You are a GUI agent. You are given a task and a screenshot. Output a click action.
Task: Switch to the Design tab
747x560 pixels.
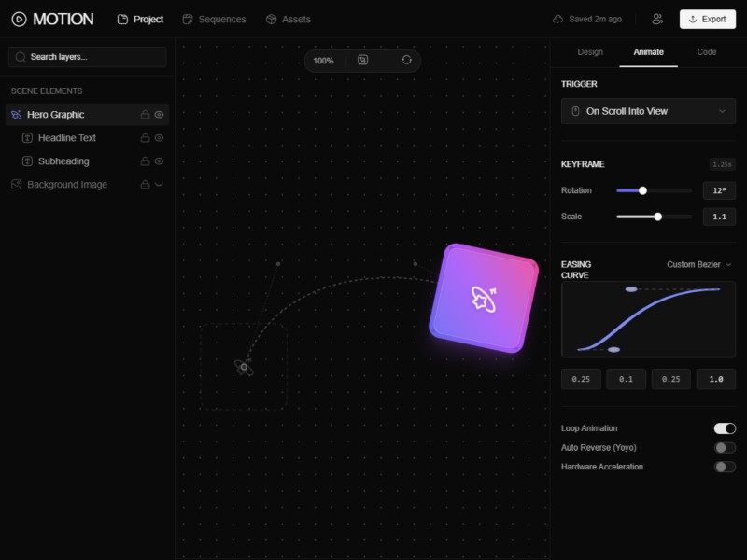click(x=590, y=52)
